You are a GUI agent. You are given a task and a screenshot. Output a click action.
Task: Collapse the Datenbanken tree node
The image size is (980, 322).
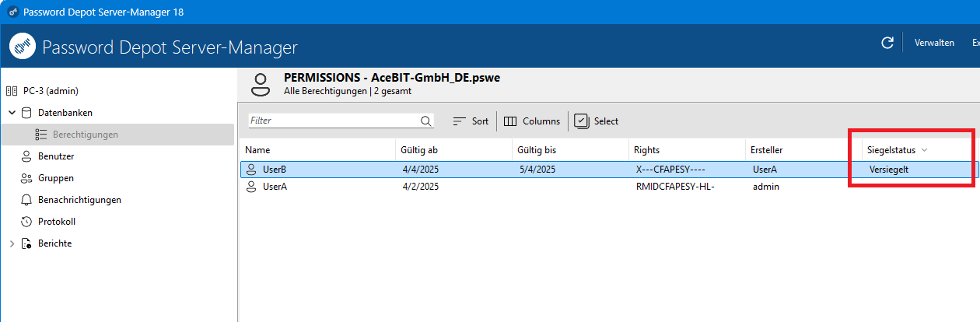[x=12, y=113]
